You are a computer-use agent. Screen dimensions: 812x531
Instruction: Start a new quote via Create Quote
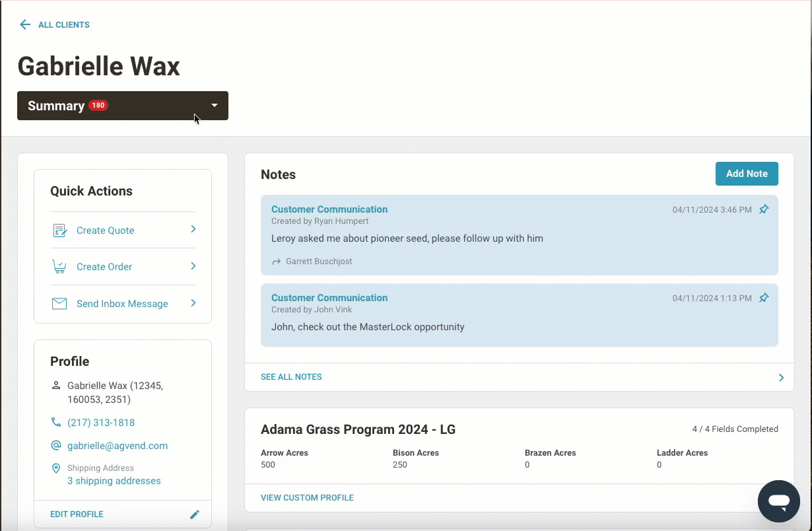tap(106, 230)
